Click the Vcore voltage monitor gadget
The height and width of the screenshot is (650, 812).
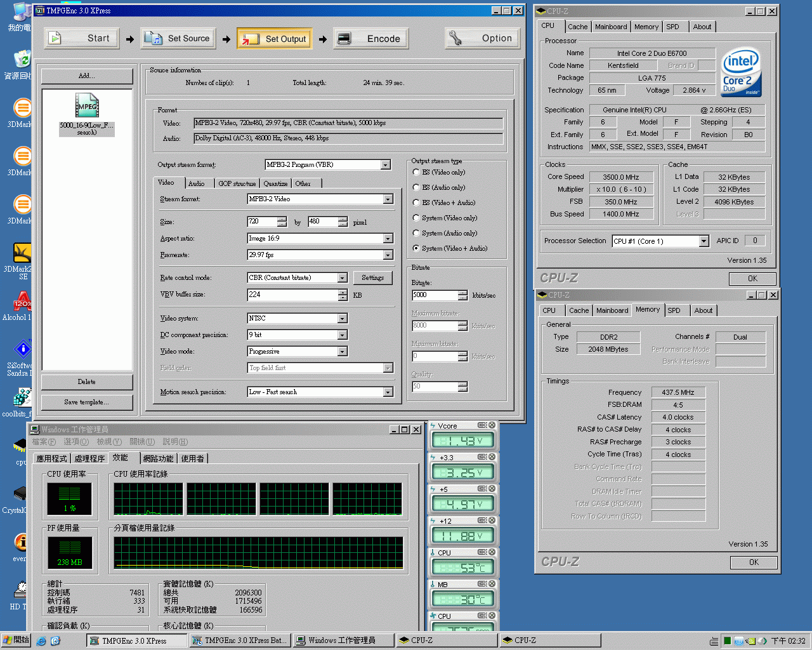[463, 435]
